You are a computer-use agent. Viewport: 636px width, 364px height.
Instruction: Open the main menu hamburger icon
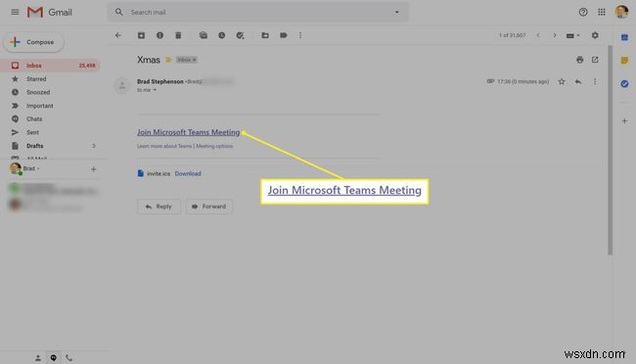15,12
